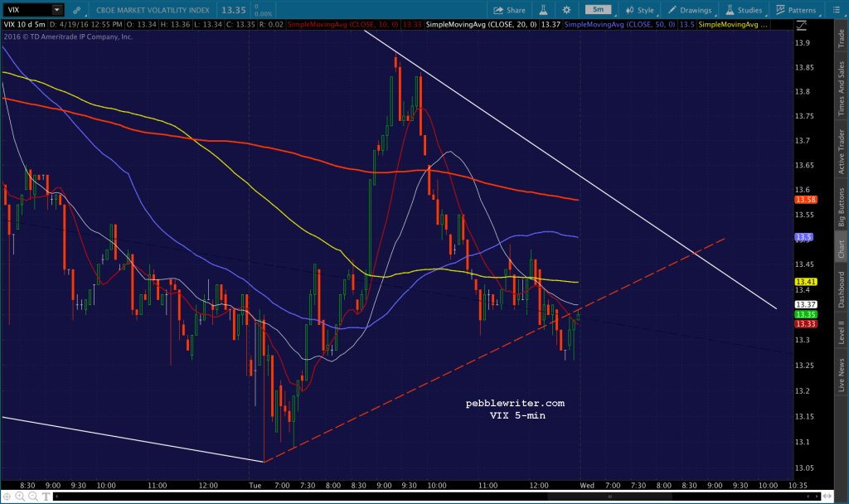Click the symbol link chain icon
849x504 pixels.
pyautogui.click(x=77, y=10)
